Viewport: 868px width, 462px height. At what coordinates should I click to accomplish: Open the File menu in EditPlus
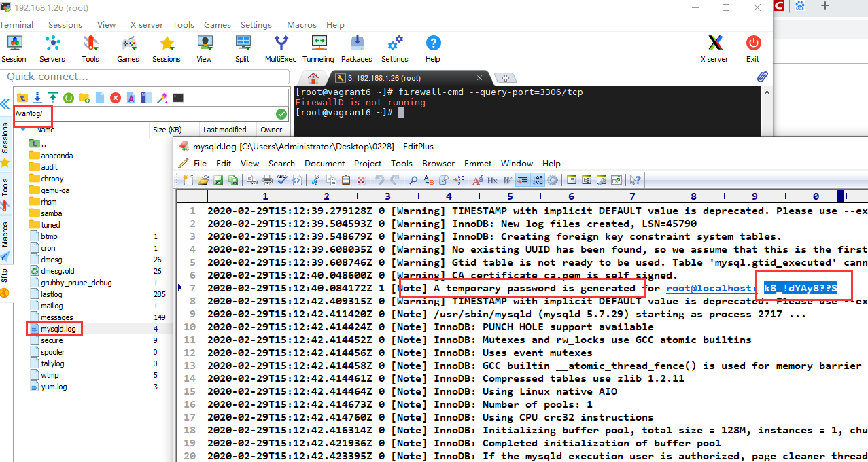[200, 164]
